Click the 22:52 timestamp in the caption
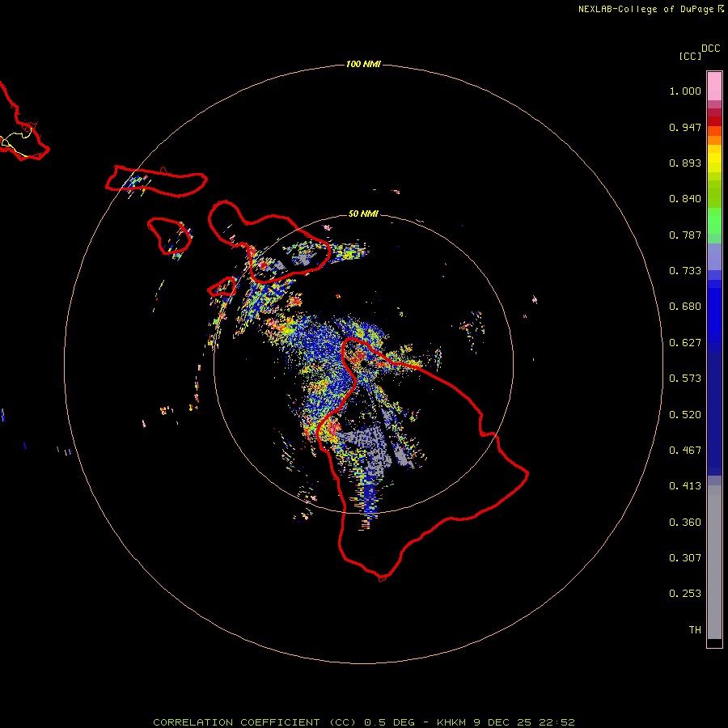Image resolution: width=728 pixels, height=728 pixels. pos(557,722)
